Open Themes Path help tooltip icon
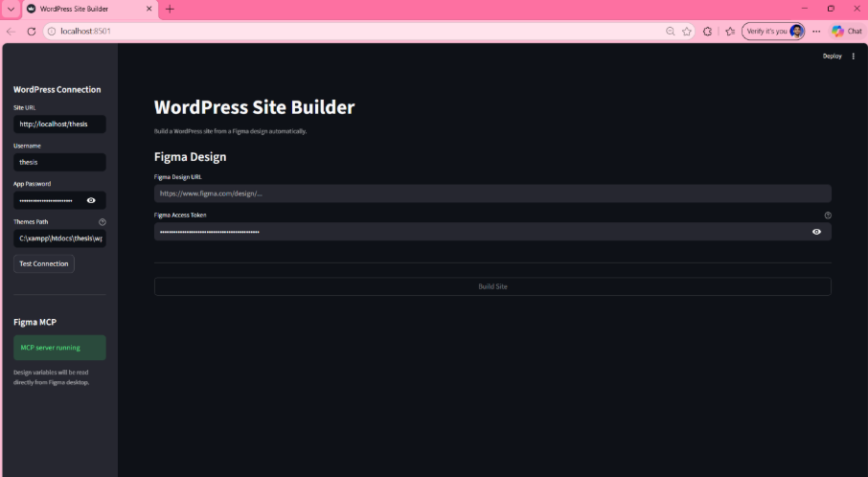868x477 pixels. 103,222
